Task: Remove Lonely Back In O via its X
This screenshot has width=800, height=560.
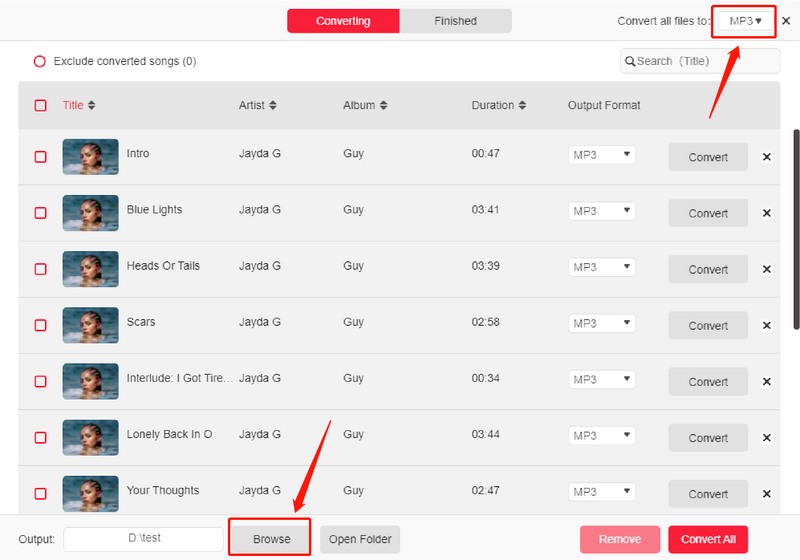Action: (766, 438)
